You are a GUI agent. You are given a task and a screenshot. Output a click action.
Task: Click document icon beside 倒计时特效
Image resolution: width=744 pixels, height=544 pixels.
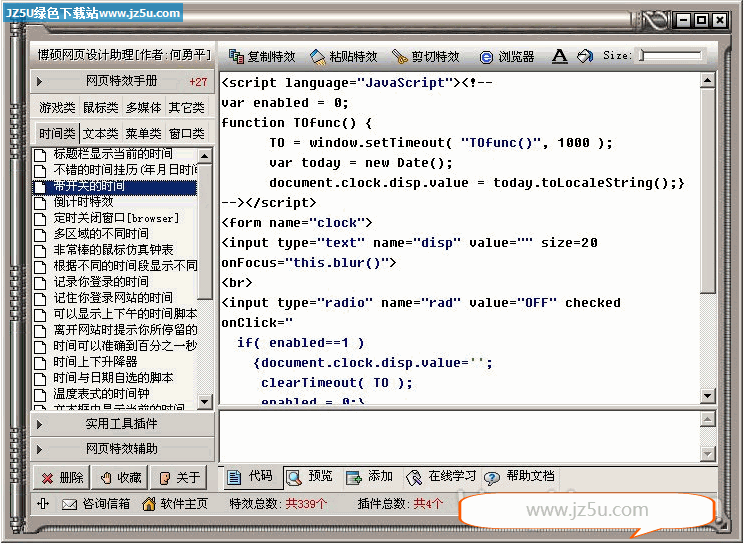pos(40,203)
